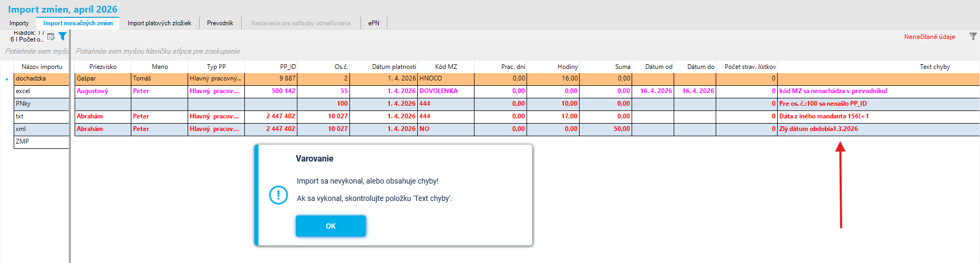Viewport: 980px width, 263px height.
Task: Click the Kód MZ column header
Action: point(446,67)
